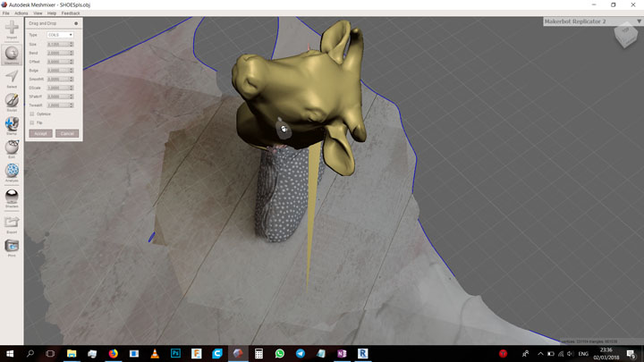Click the ENG language indicator
Image resolution: width=644 pixels, height=362 pixels.
pos(583,354)
